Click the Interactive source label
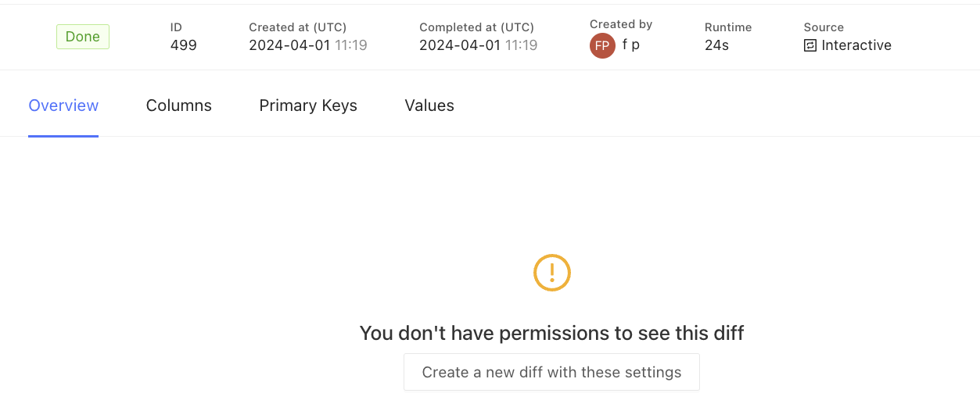The height and width of the screenshot is (411, 980). click(x=856, y=45)
